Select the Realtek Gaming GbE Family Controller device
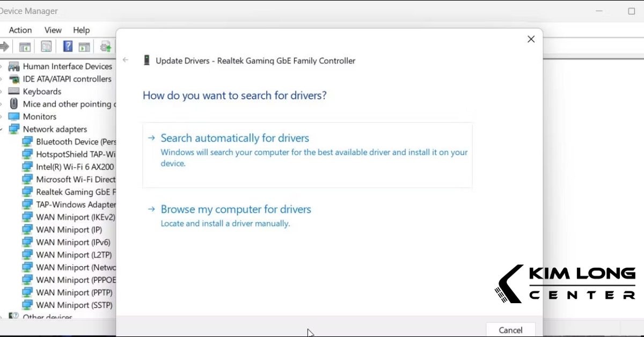The image size is (644, 337). click(72, 192)
